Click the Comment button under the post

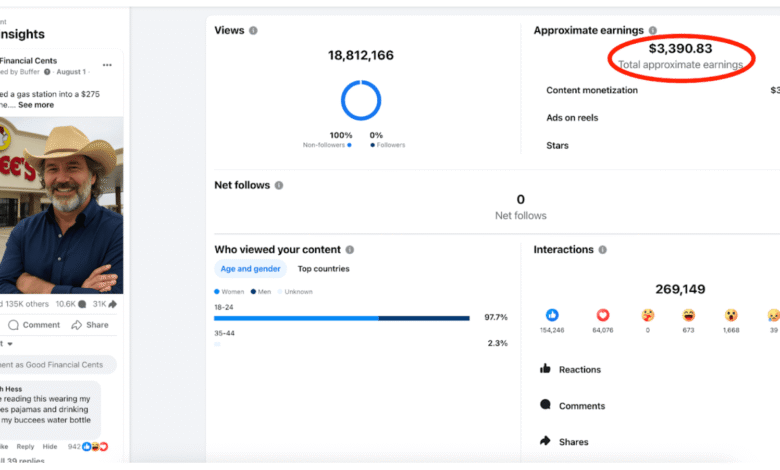pyautogui.click(x=34, y=325)
